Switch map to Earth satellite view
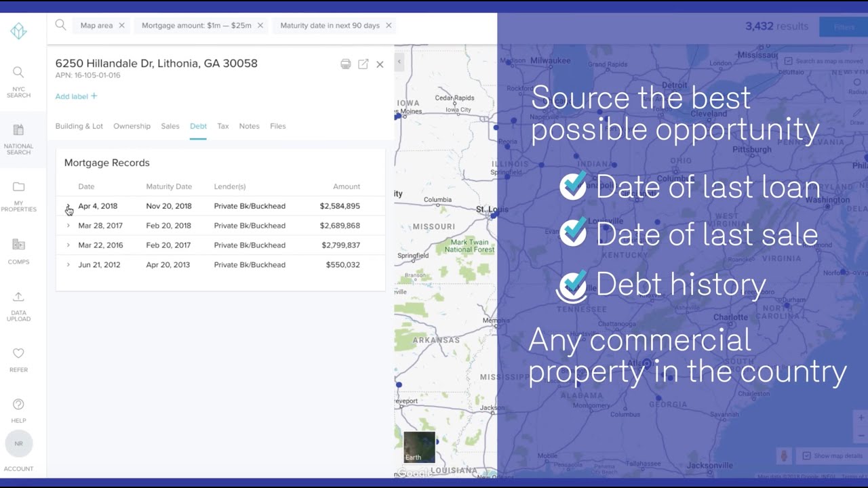 click(419, 447)
